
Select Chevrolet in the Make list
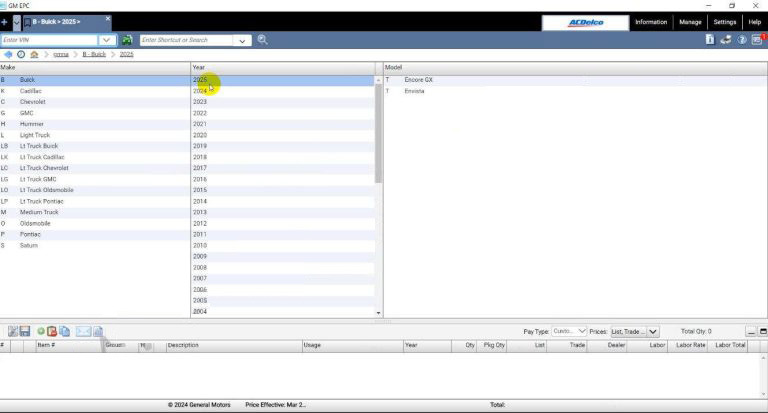coord(95,102)
